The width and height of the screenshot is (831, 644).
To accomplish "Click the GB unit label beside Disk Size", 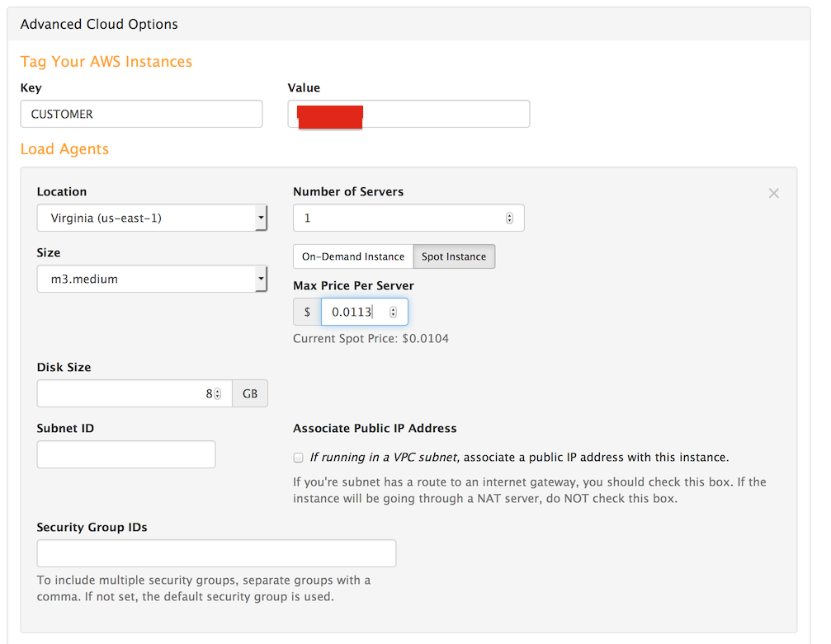I will coord(250,393).
